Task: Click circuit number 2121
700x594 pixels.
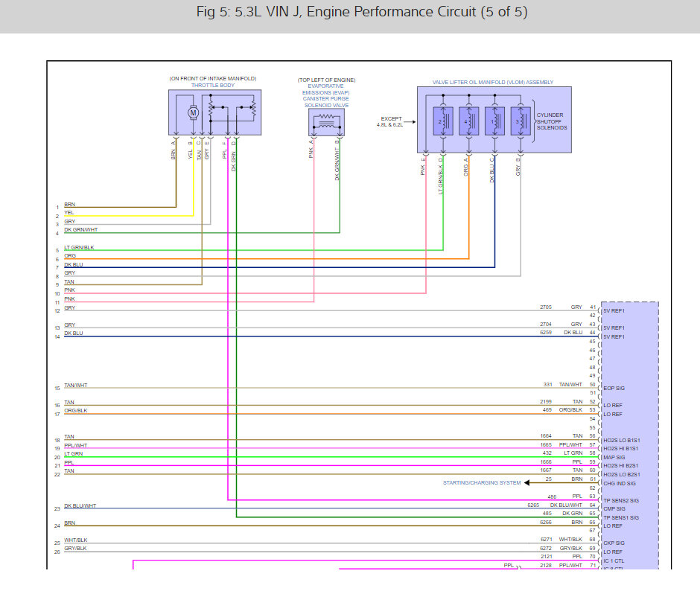Action: (546, 557)
